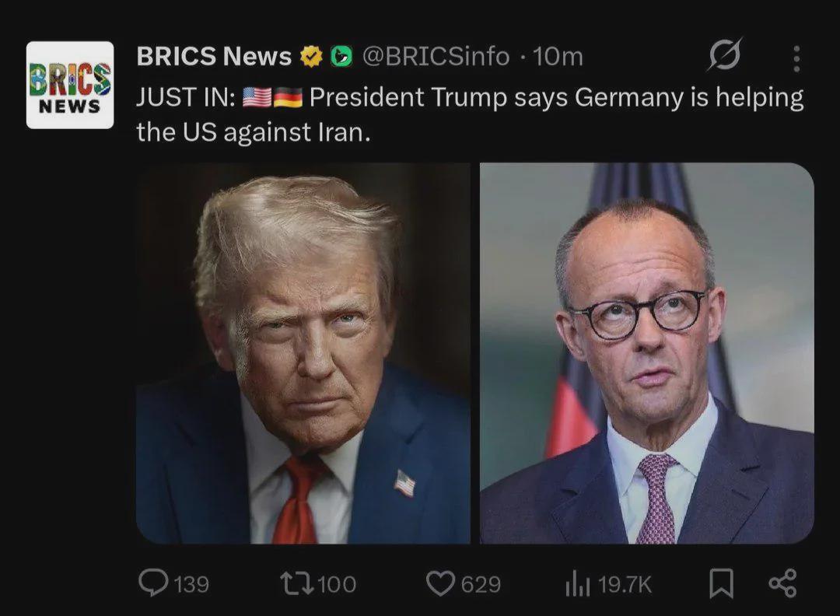Screen dimensions: 840x616
Task: Bookmark this BRICS News post
Action: pyautogui.click(x=721, y=583)
